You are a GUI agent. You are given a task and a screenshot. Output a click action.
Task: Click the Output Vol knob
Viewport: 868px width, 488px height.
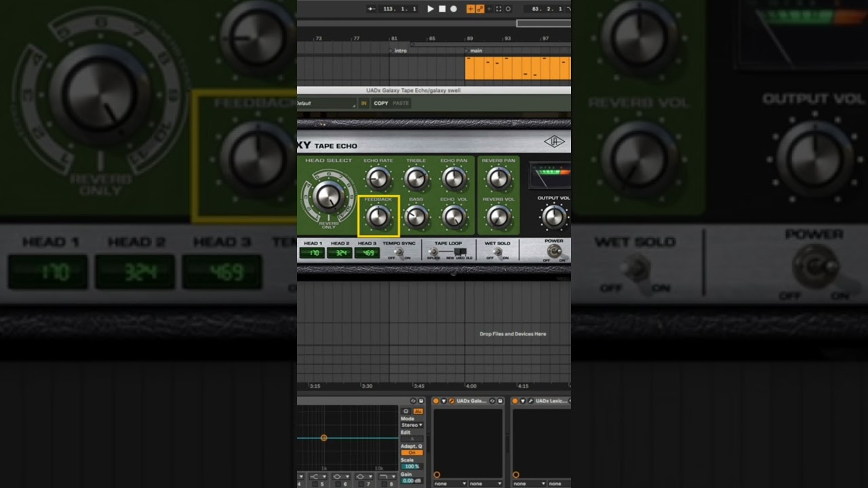tap(553, 216)
